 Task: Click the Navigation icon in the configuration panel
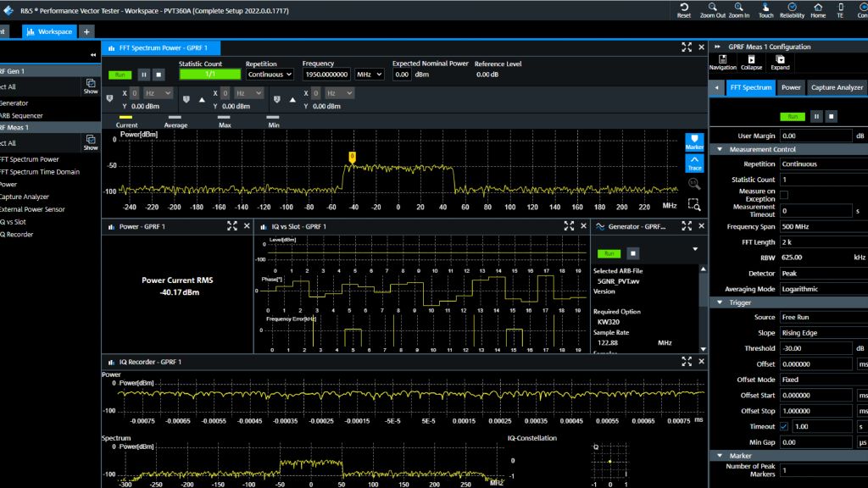click(x=722, y=62)
